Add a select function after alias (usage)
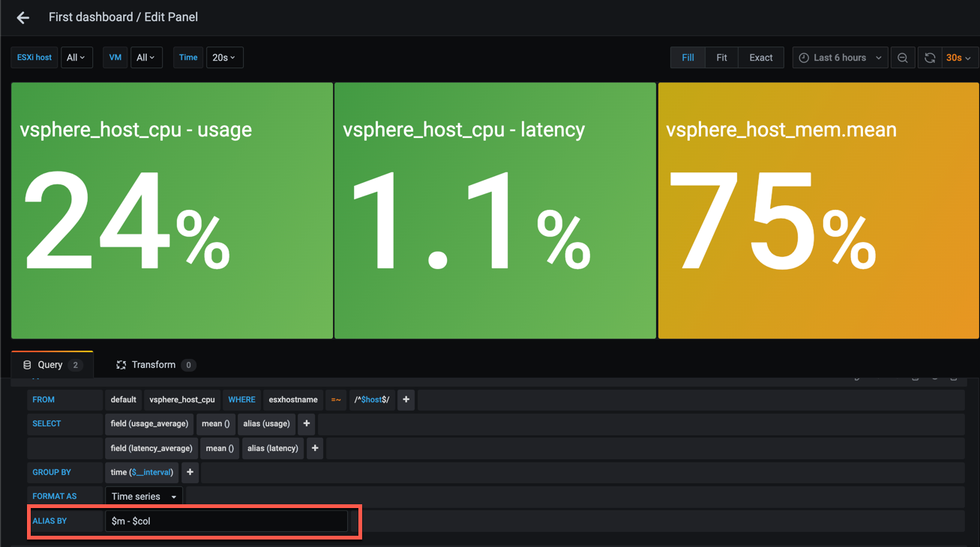This screenshot has width=980, height=547. click(x=307, y=424)
